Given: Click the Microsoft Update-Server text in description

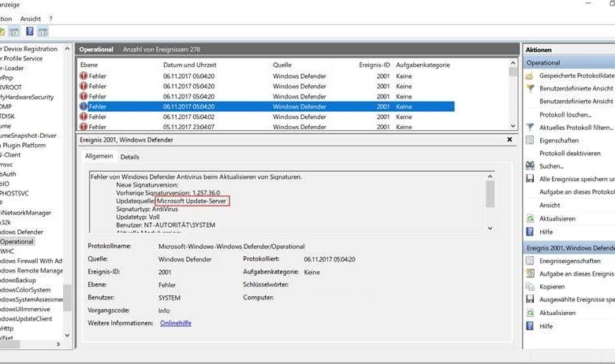Looking at the screenshot, I should pos(192,201).
